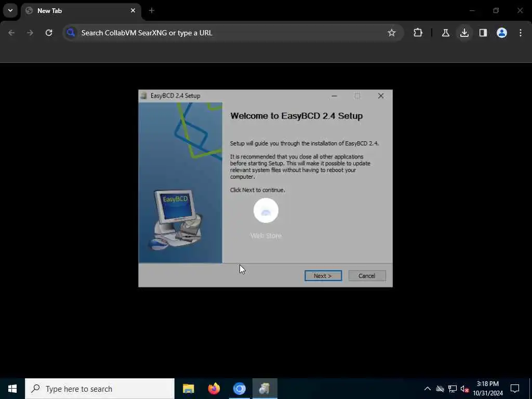Open the Web Store shortcut
The image size is (532, 399).
[x=266, y=219]
